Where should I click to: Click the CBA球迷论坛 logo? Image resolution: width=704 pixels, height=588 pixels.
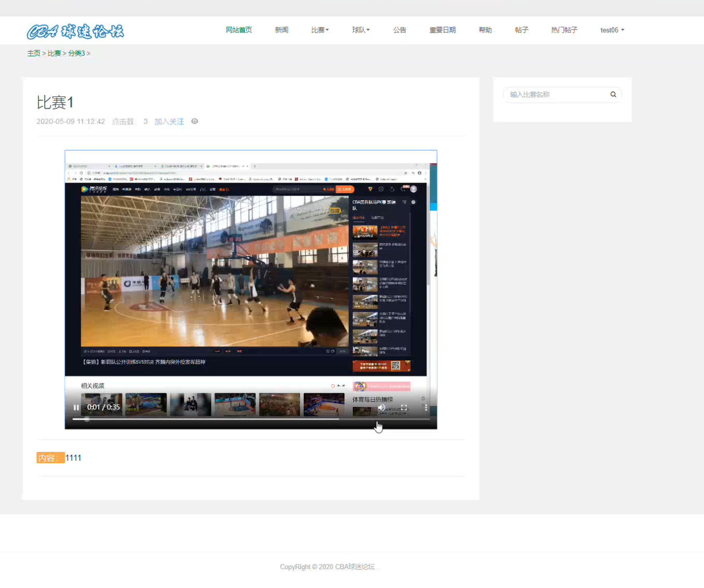pyautogui.click(x=75, y=31)
